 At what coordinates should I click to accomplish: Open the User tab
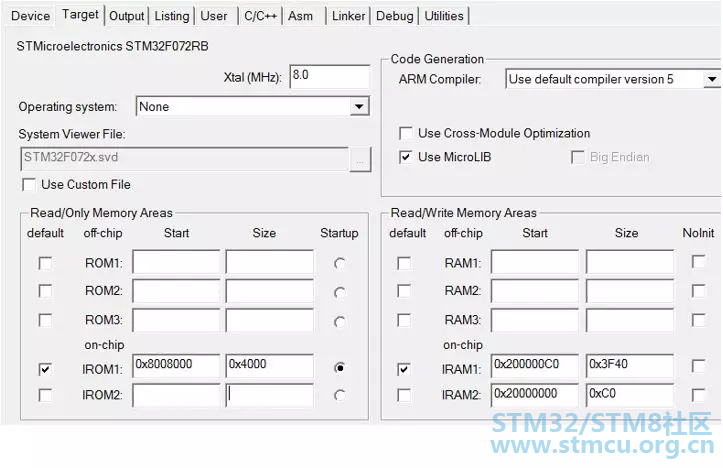coord(214,16)
